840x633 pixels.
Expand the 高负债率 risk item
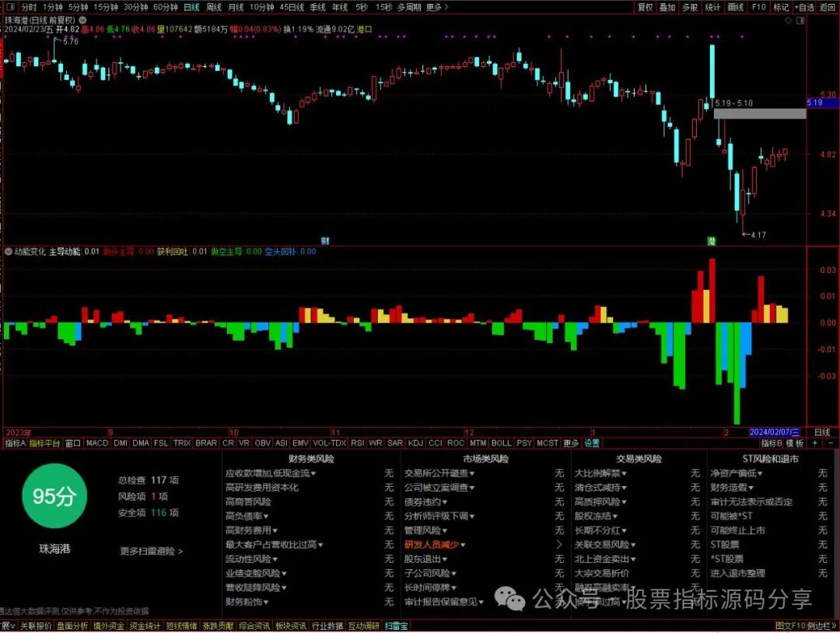point(247,516)
